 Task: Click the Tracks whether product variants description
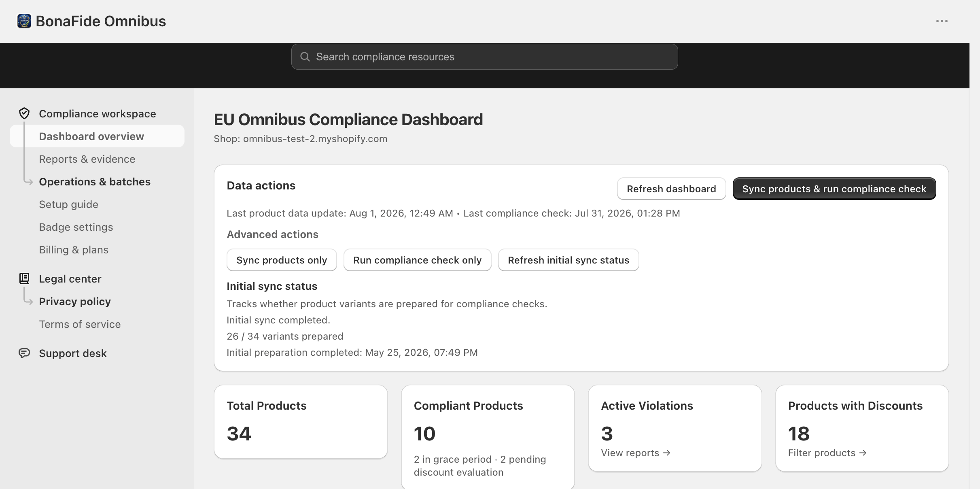pos(387,304)
